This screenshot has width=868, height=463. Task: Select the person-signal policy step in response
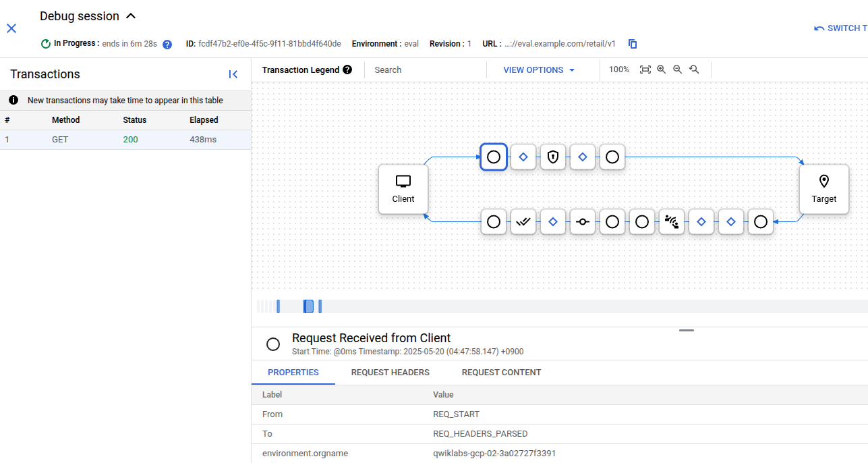[672, 221]
